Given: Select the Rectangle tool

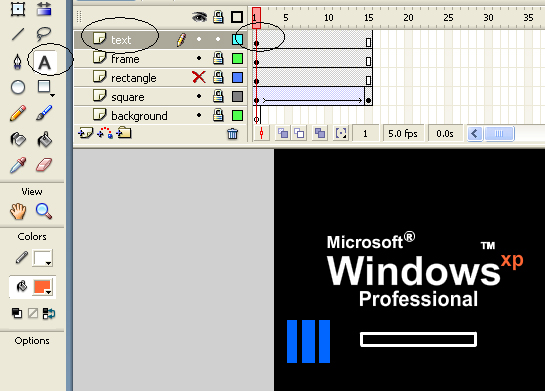Looking at the screenshot, I should click(x=45, y=88).
